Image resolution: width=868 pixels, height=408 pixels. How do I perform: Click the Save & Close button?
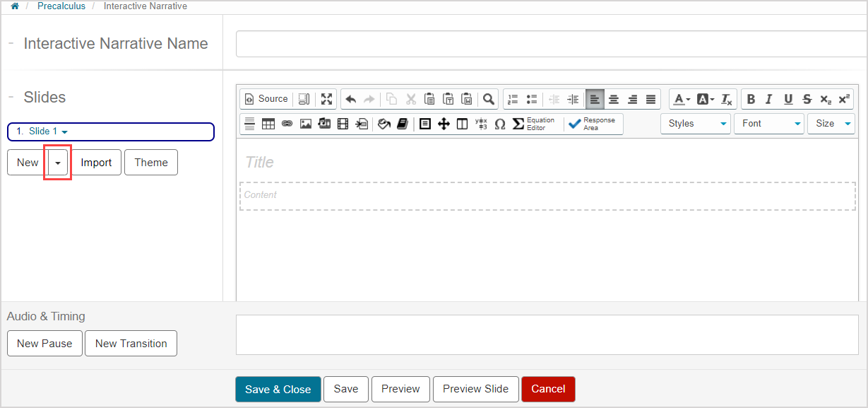pos(278,389)
